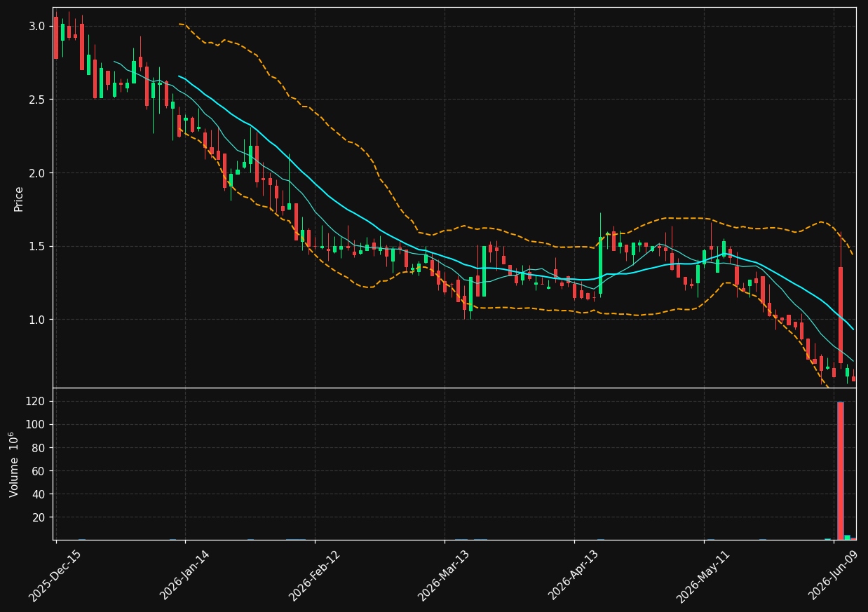The image size is (868, 612).
Task: Click the tall green candlestick after Mar-13
Action: (x=484, y=271)
